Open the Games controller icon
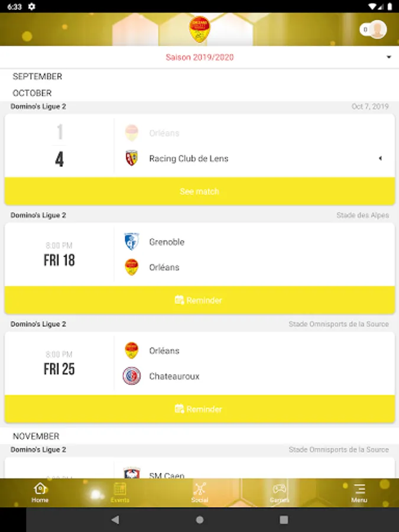The width and height of the screenshot is (399, 532). (279, 489)
